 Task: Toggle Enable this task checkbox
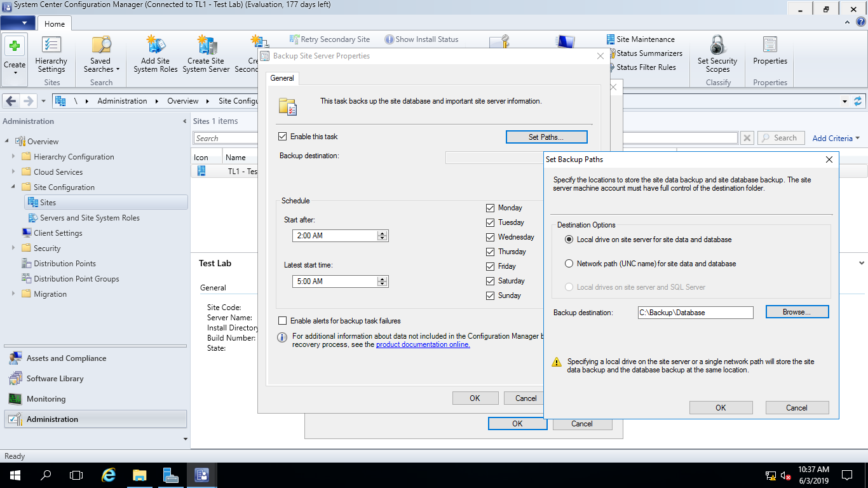283,137
